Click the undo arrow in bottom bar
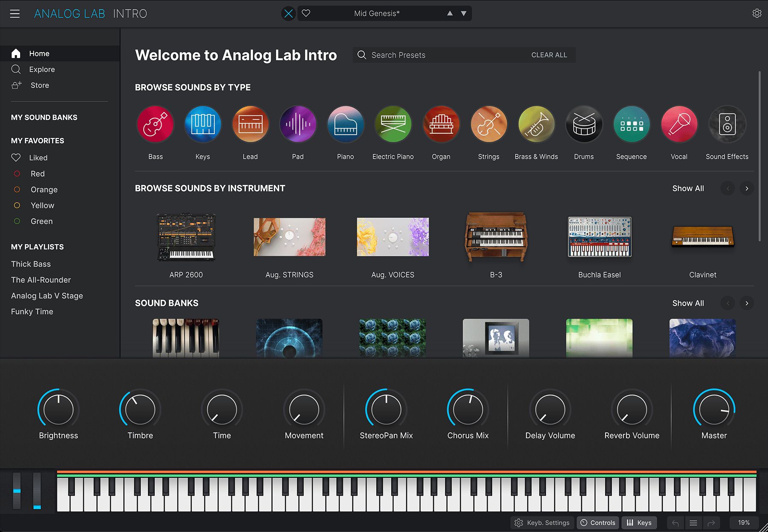This screenshot has width=768, height=532. point(675,523)
